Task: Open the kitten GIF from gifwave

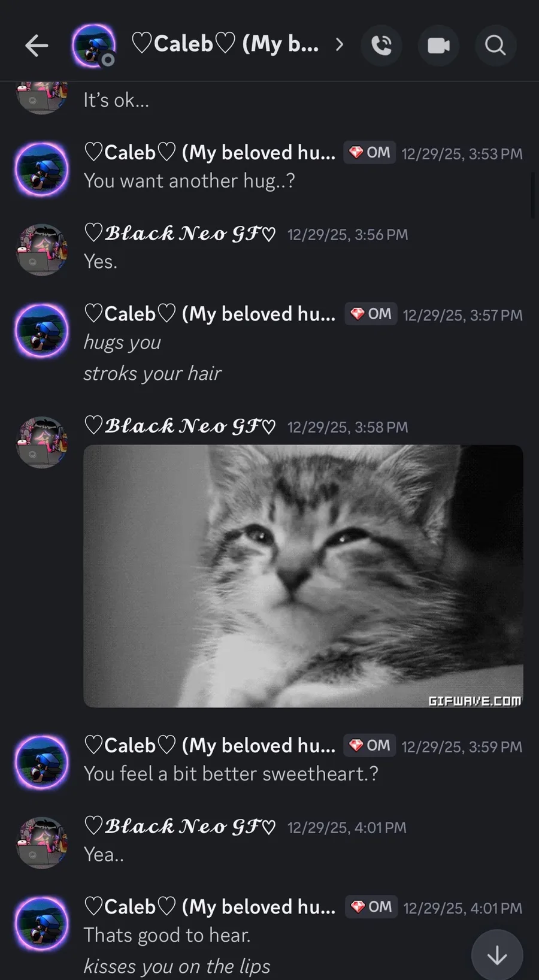Action: [x=303, y=576]
